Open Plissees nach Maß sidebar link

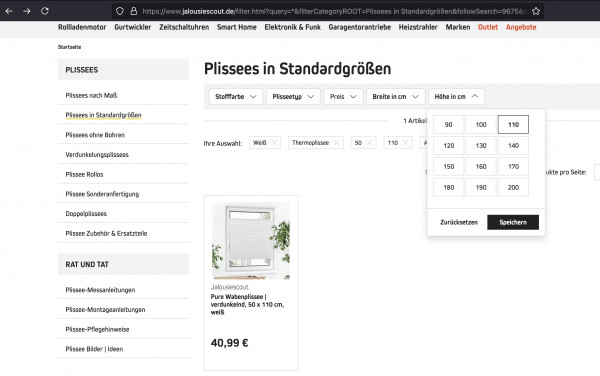point(91,95)
